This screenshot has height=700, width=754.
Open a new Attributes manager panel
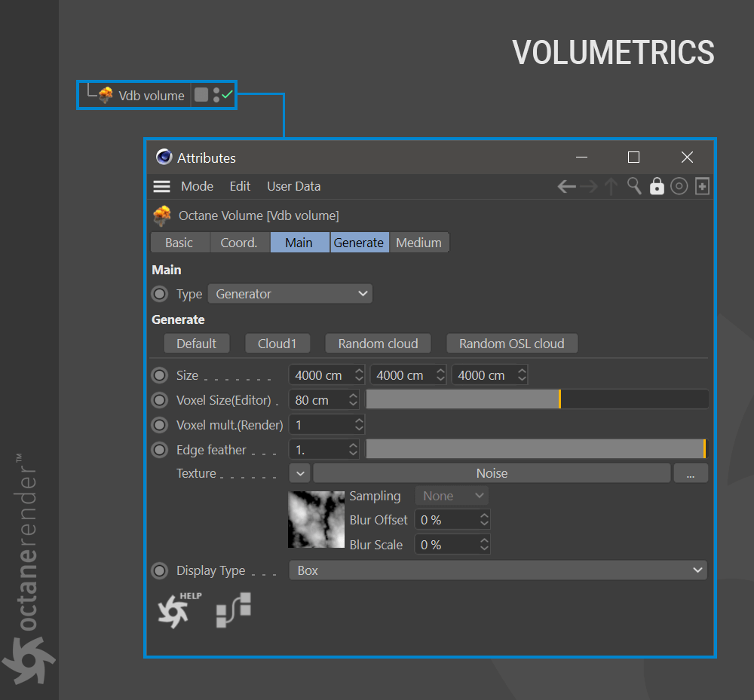click(x=702, y=186)
